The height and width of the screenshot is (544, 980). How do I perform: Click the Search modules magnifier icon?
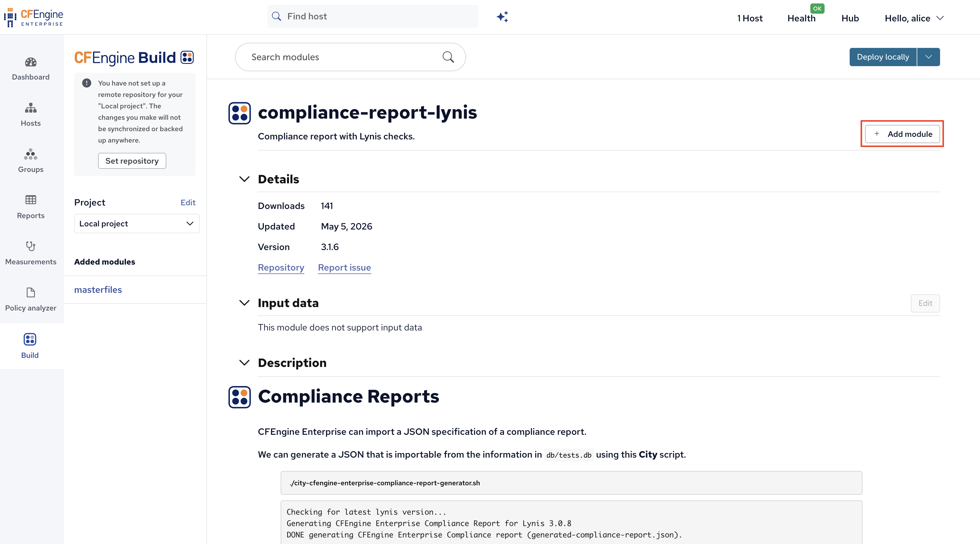click(448, 57)
